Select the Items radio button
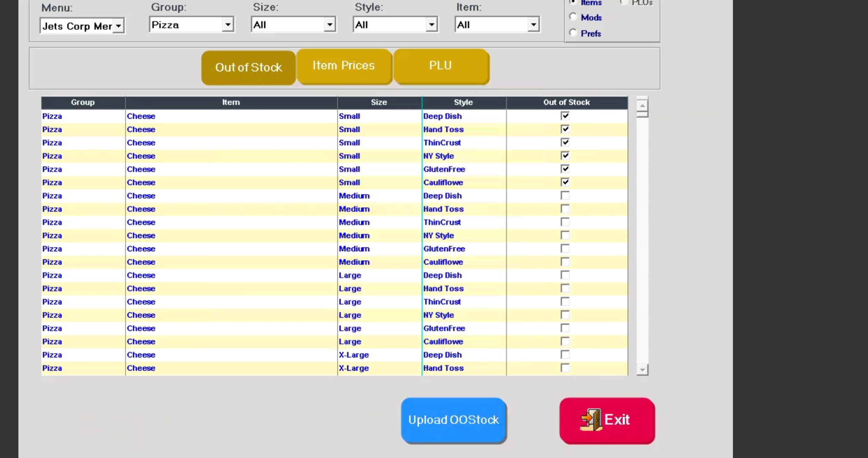 point(573,2)
